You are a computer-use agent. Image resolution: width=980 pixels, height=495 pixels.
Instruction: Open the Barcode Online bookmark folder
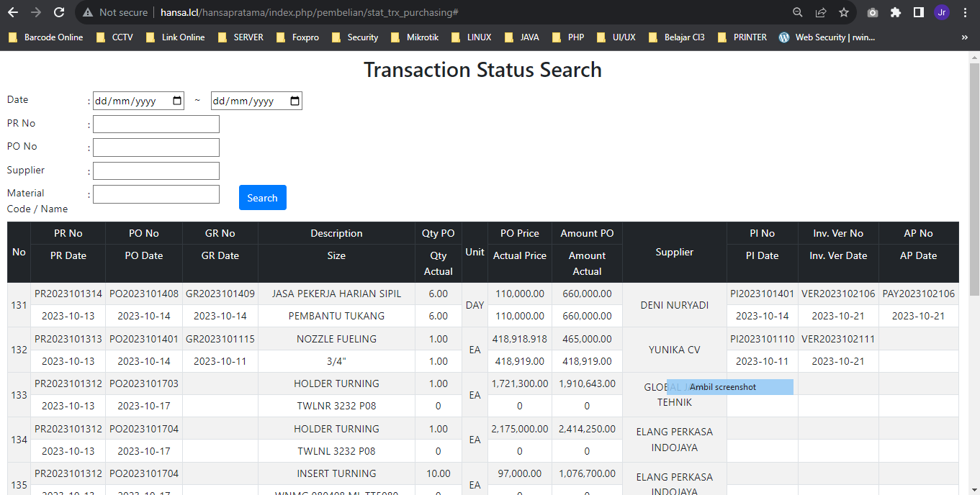click(46, 37)
